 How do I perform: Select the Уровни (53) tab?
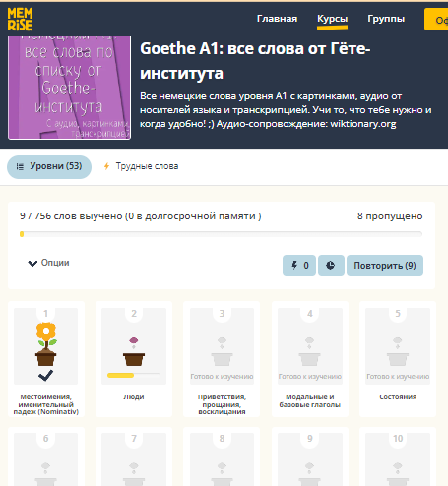tap(49, 166)
